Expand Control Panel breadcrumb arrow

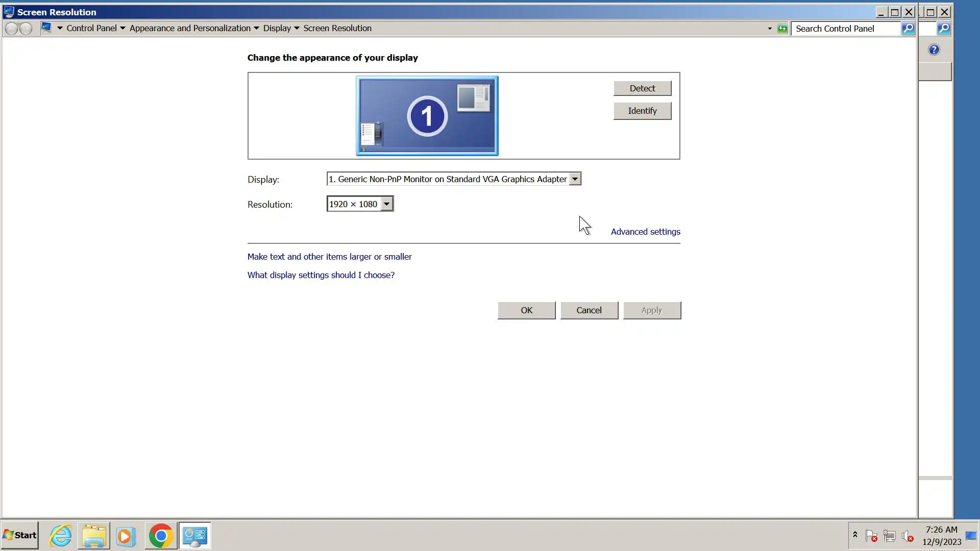(x=122, y=29)
